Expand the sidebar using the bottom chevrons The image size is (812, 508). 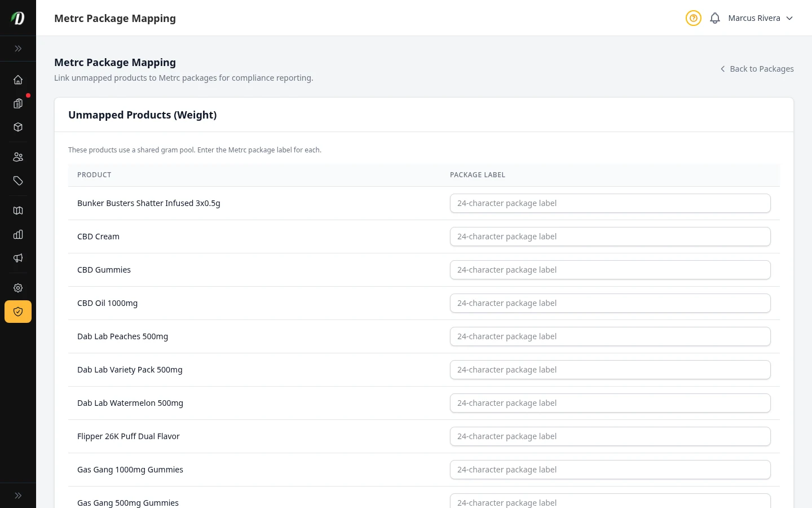coord(18,495)
